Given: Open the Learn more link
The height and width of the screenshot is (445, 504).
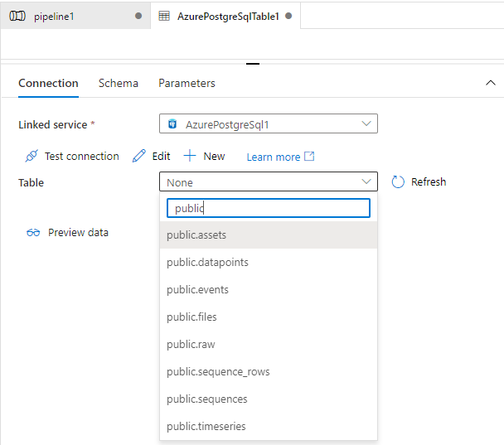Looking at the screenshot, I should 274,157.
